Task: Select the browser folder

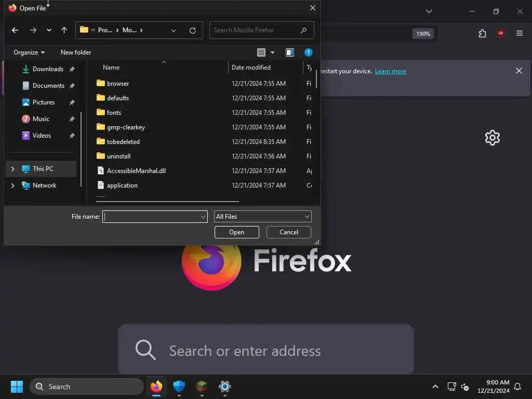Action: [x=118, y=84]
